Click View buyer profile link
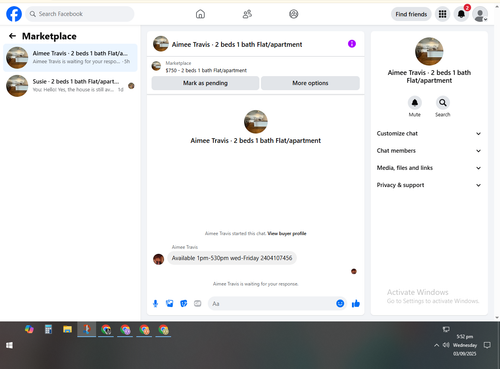The width and height of the screenshot is (500, 369). coord(287,233)
